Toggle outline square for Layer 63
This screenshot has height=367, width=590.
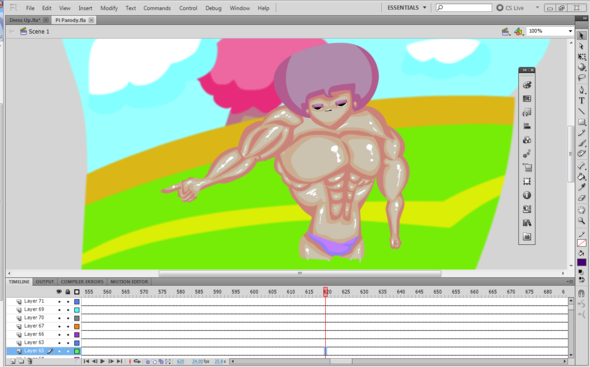click(77, 343)
